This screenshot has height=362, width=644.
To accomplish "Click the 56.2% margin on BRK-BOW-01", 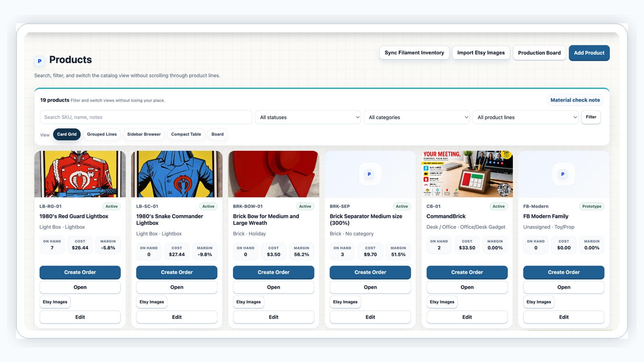I will (301, 255).
